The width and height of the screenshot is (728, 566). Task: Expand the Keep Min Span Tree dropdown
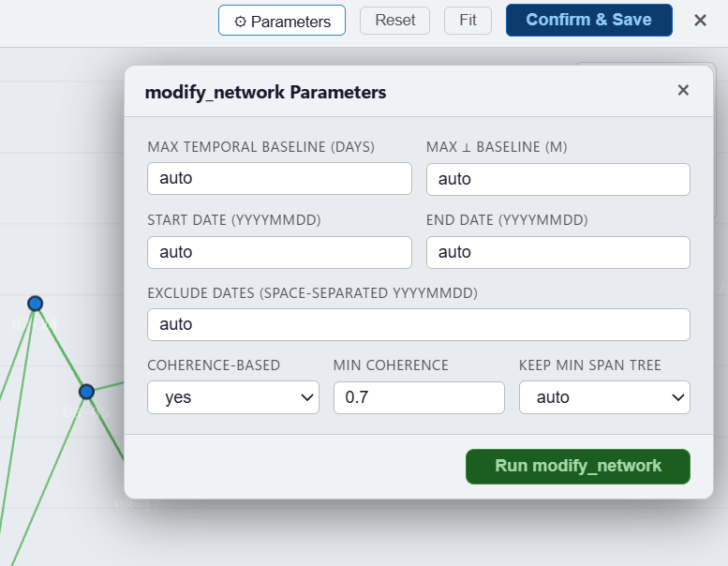(x=604, y=397)
